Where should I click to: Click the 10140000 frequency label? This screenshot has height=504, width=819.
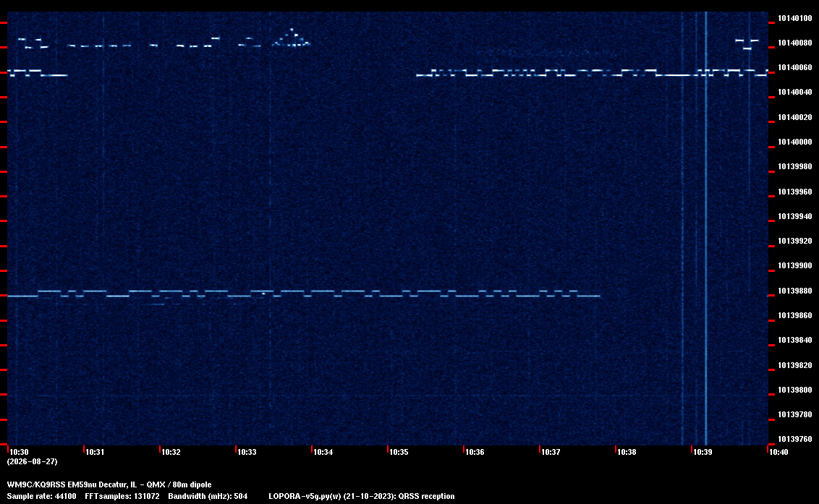[795, 142]
